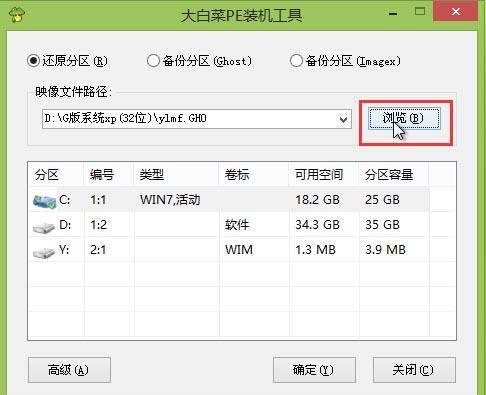
Task: Click the 软件 volume label
Action: pos(237,225)
